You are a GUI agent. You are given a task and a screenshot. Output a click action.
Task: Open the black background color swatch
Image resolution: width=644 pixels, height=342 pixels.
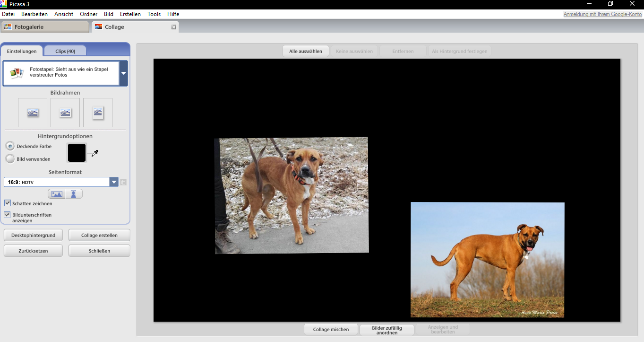tap(77, 153)
